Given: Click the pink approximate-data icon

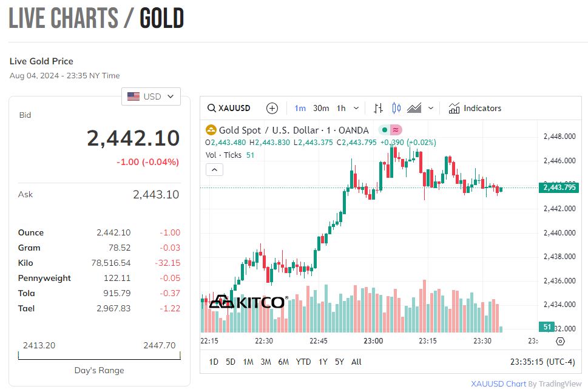Looking at the screenshot, I should pos(395,130).
